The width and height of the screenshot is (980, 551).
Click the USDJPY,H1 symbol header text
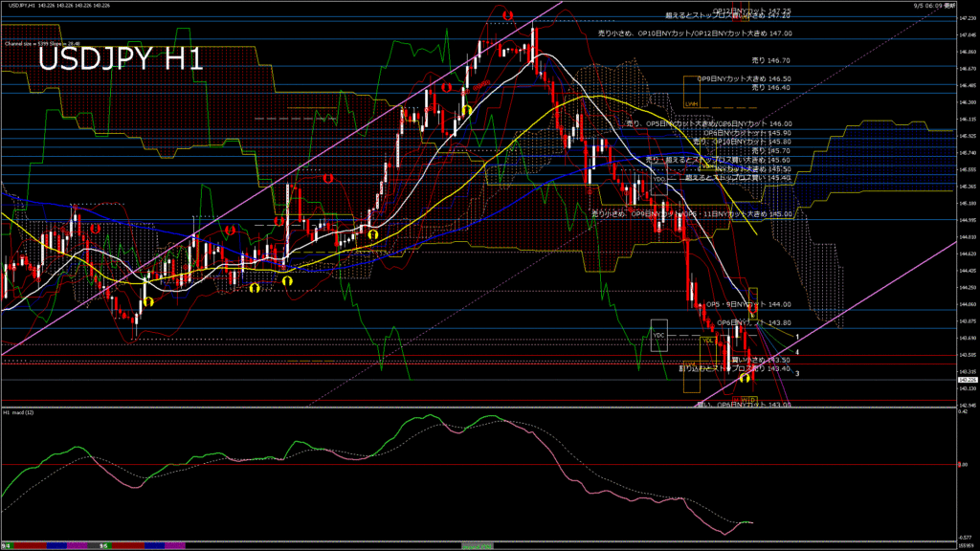22,5
